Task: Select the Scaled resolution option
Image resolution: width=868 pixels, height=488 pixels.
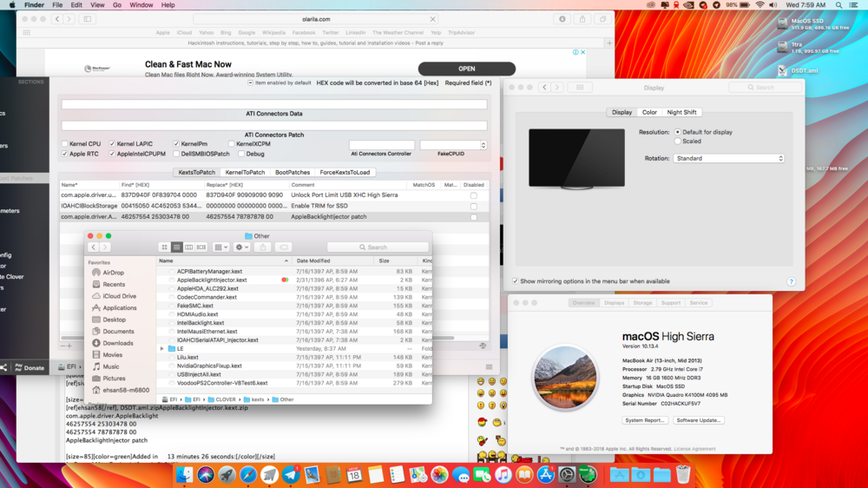Action: click(678, 141)
